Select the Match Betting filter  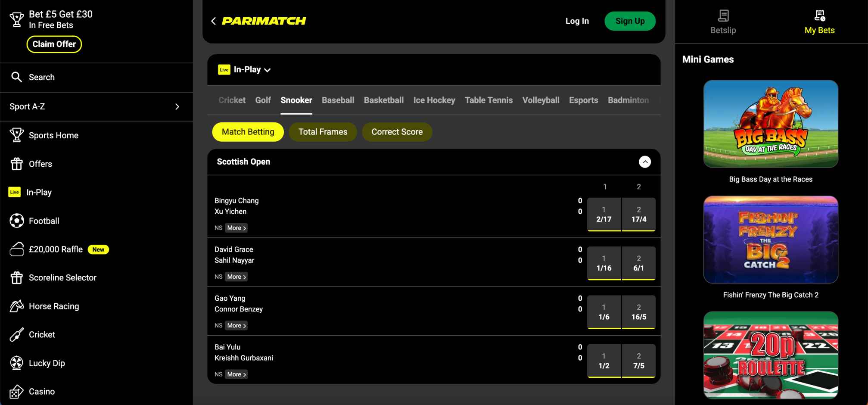point(248,132)
